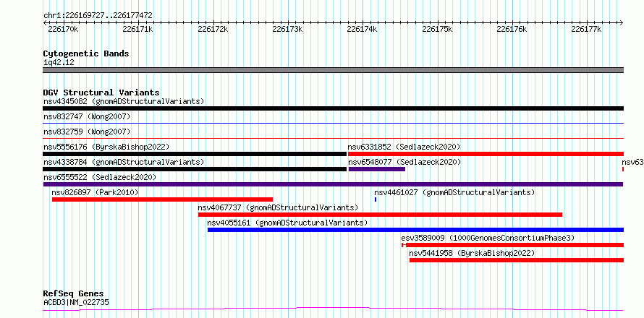This screenshot has width=644, height=318.
Task: Open the nsv4055161 gnomAD variant label
Action: tap(287, 223)
